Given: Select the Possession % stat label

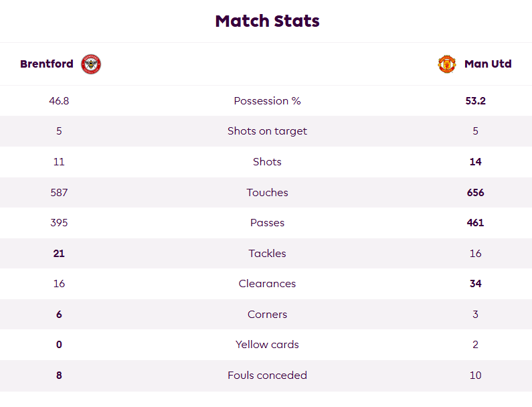Looking at the screenshot, I should [268, 101].
